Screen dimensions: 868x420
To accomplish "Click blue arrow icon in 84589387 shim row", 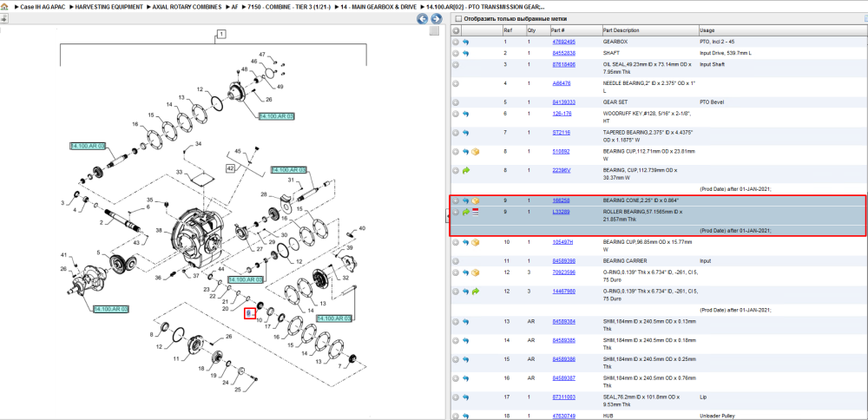I will 465,378.
